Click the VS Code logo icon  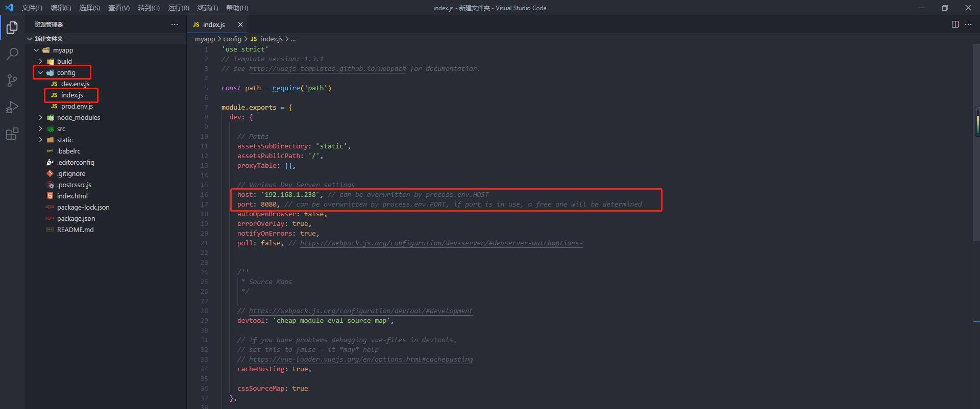click(9, 8)
